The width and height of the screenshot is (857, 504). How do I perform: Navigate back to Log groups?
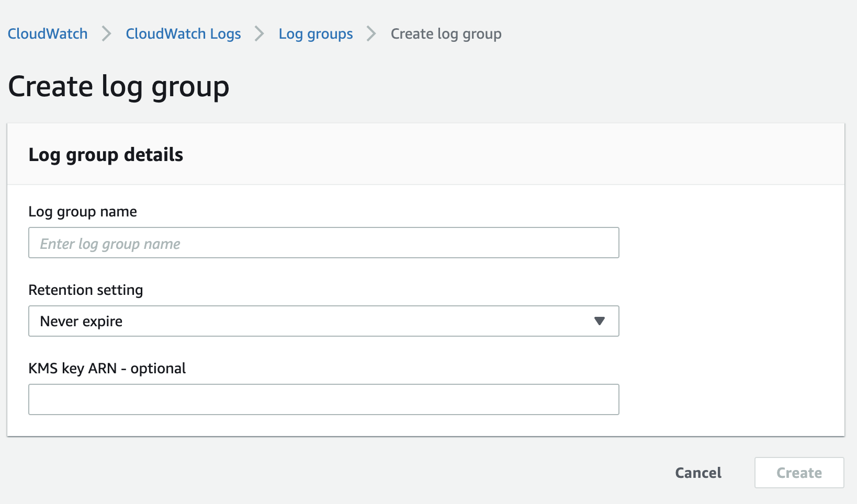click(315, 34)
